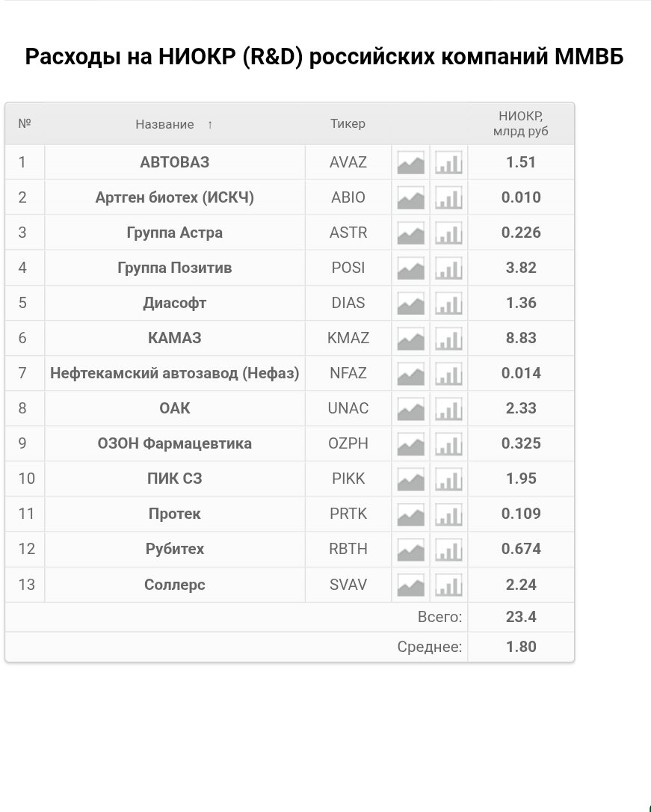
Task: Click bar chart icon in Рубитех row
Action: pos(448,549)
